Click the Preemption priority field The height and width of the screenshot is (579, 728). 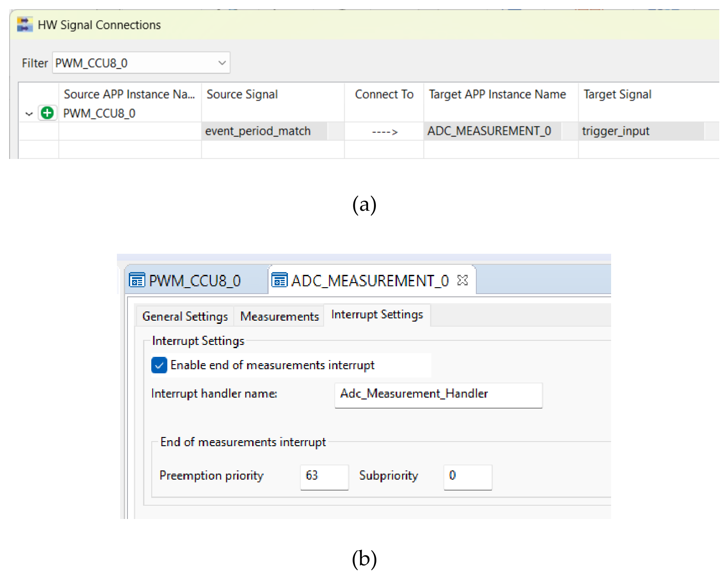click(x=325, y=477)
